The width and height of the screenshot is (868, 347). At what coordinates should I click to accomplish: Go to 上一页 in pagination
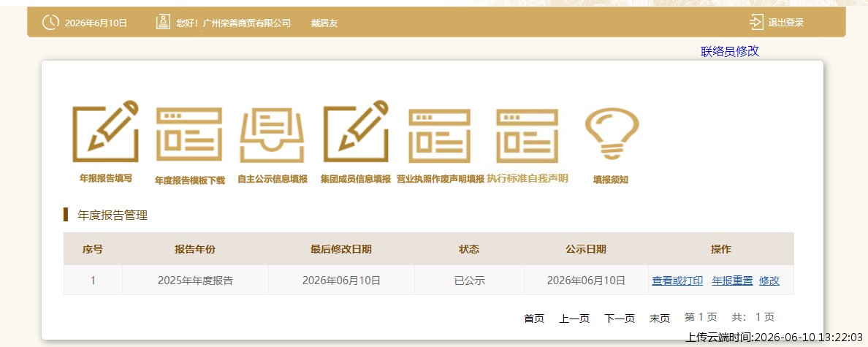pos(574,319)
